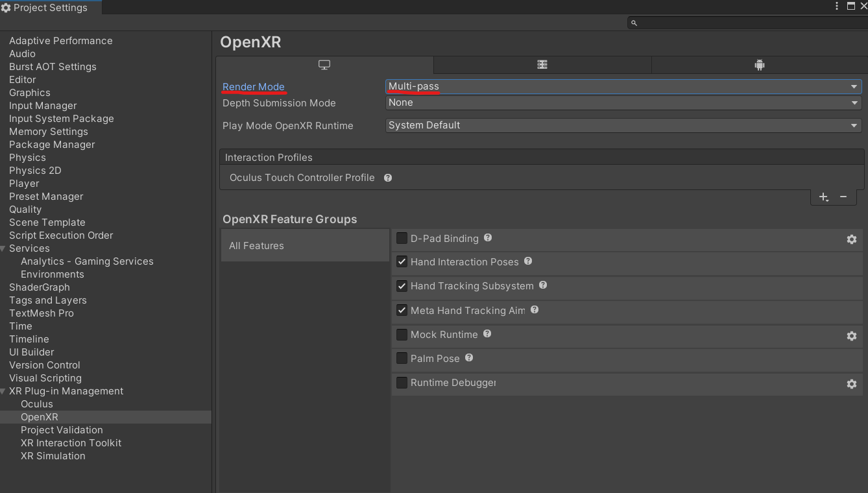Add interaction profile with plus icon

[823, 197]
